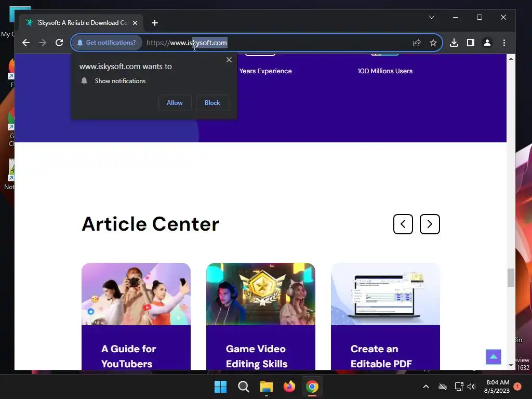The image size is (532, 399).
Task: Open network settings from the tray
Action: click(459, 387)
